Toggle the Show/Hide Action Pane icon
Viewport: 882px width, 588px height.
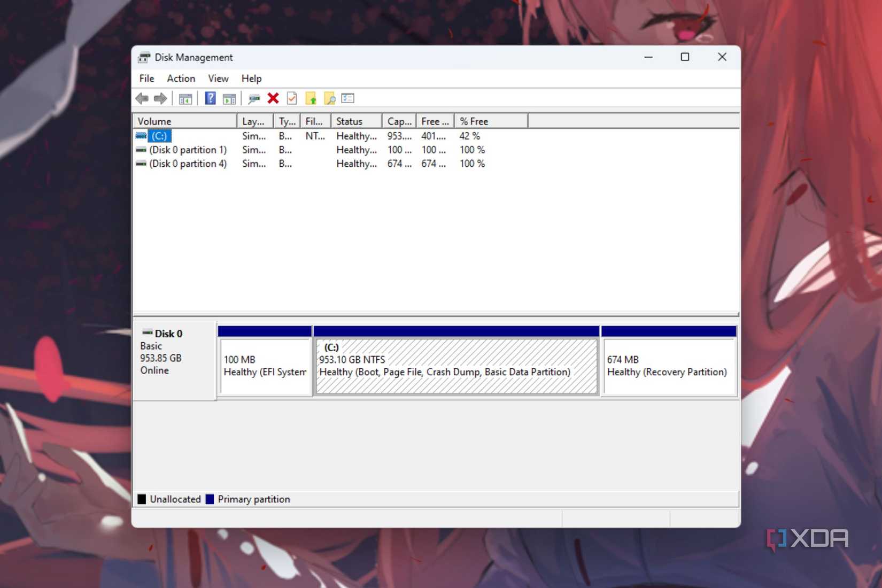[229, 98]
